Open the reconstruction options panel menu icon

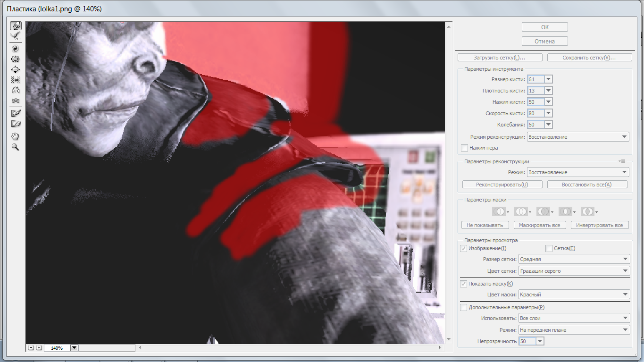point(622,161)
